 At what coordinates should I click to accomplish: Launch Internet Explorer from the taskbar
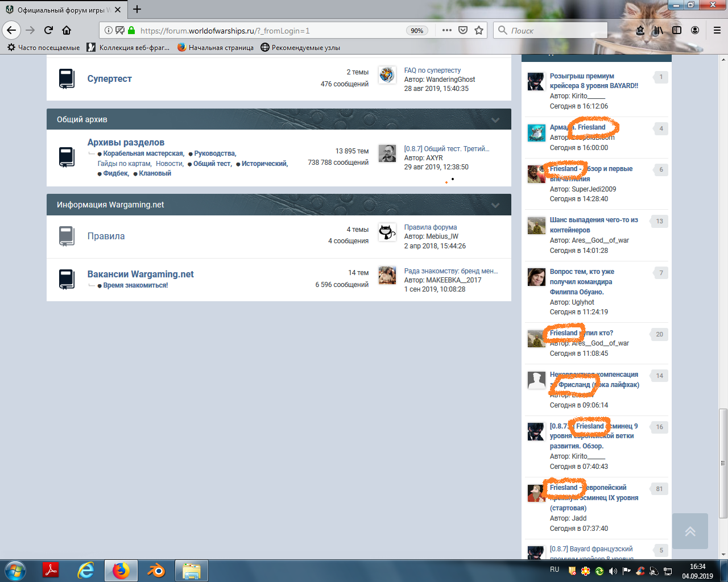point(86,571)
